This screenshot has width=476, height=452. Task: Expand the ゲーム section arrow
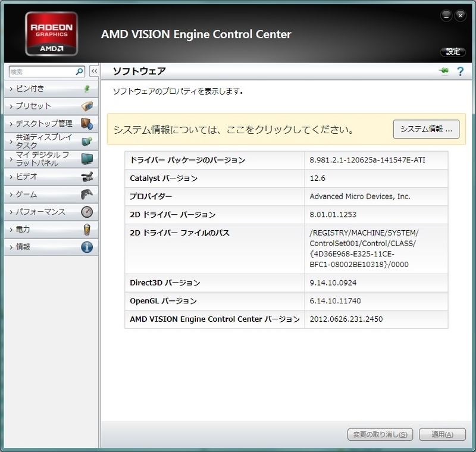point(11,194)
